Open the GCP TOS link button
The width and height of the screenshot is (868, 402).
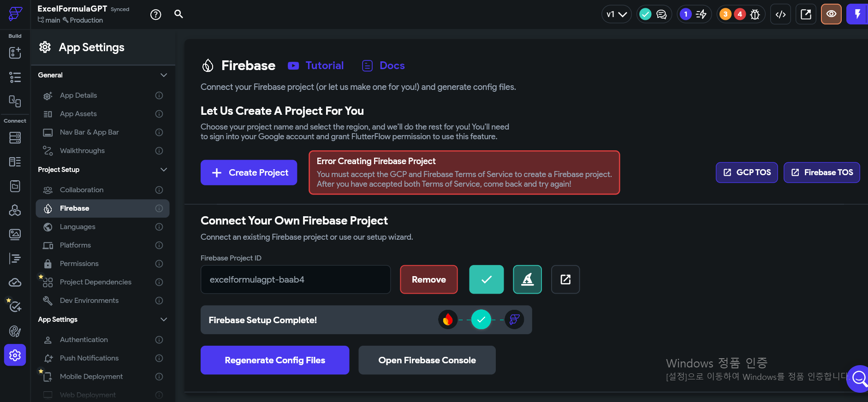pyautogui.click(x=747, y=172)
